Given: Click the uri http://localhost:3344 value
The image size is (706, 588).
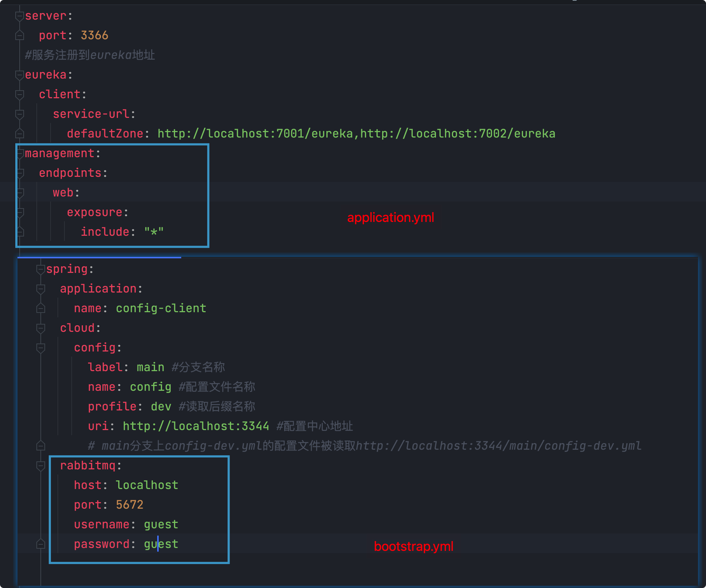Looking at the screenshot, I should [x=196, y=426].
